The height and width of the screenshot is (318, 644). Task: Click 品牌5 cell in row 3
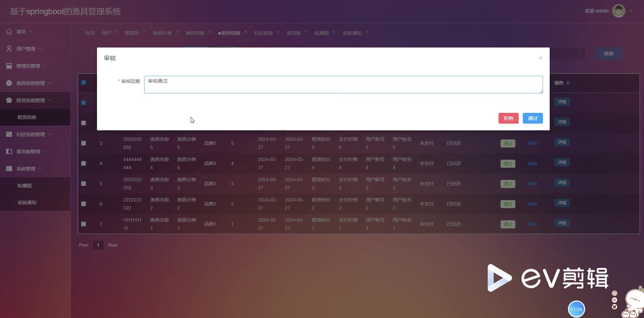[x=210, y=143]
